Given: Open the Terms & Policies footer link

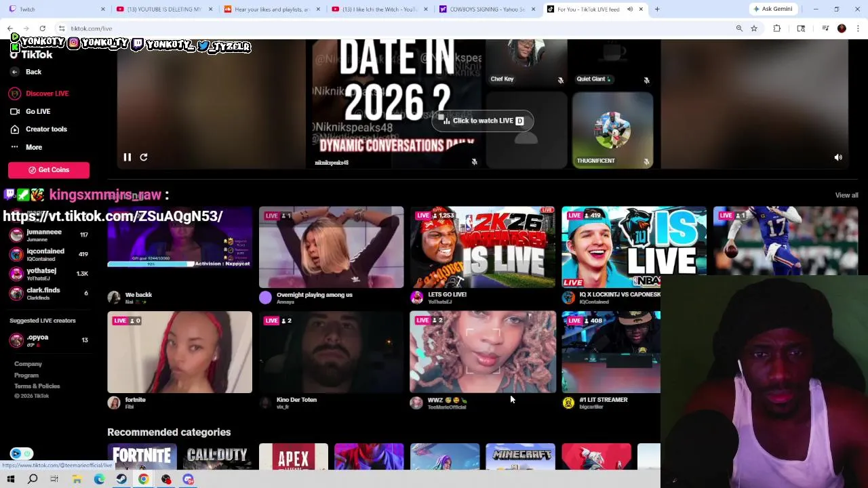Looking at the screenshot, I should click(37, 386).
